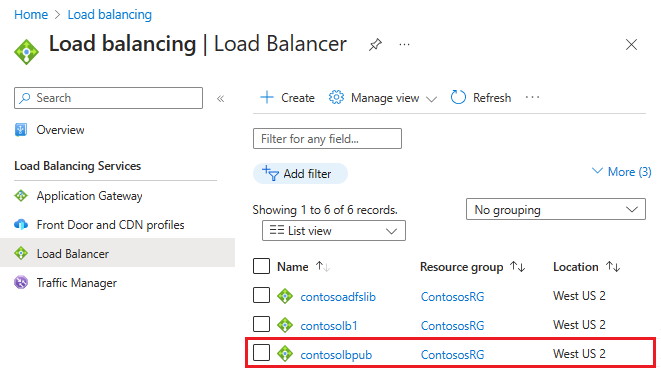Open the List view dropdown
The width and height of the screenshot is (661, 368).
pos(333,231)
